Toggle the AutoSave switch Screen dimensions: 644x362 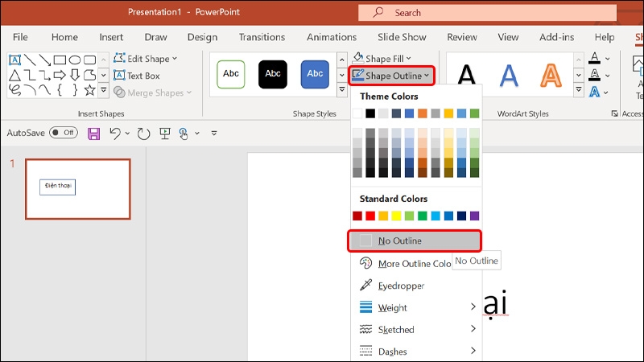point(64,133)
